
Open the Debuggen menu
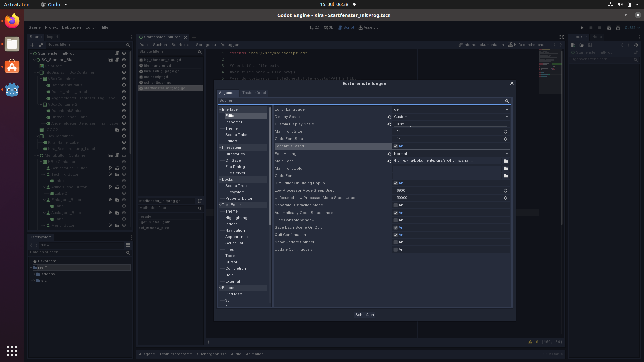71,27
